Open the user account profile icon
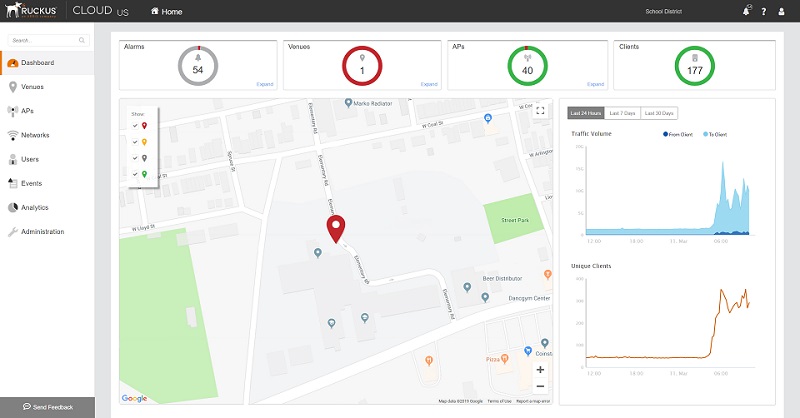This screenshot has width=800, height=418. click(781, 11)
